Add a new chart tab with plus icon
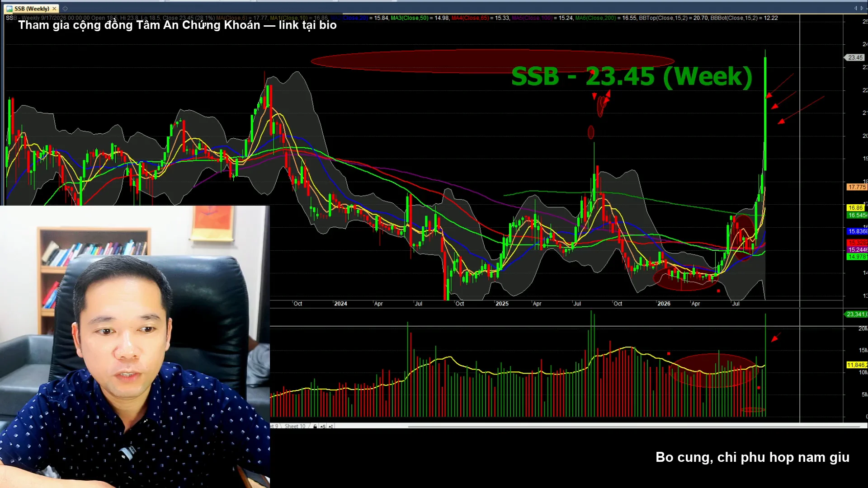The height and width of the screenshot is (488, 868). pos(65,9)
